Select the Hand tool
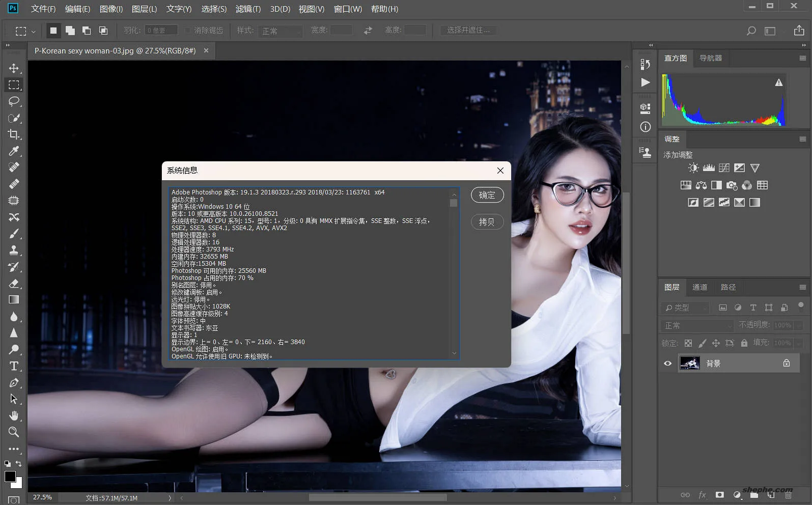 pos(14,415)
